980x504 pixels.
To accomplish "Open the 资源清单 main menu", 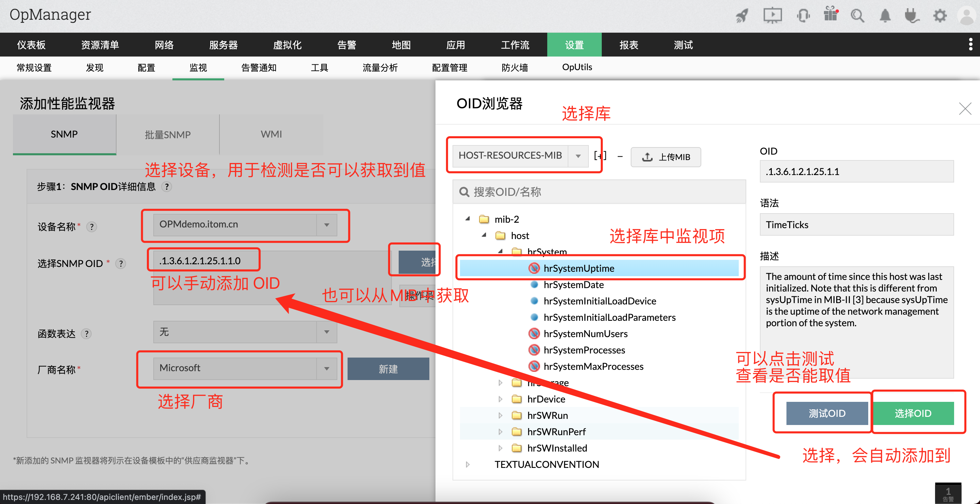I will point(100,45).
